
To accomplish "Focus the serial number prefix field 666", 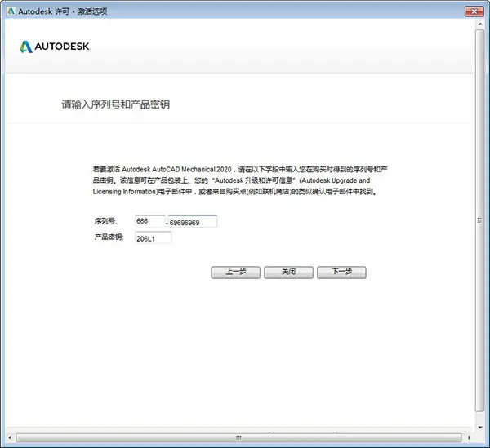I will point(149,221).
